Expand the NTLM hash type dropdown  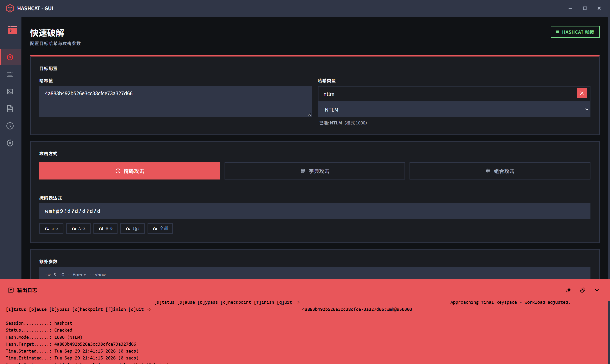pos(454,110)
